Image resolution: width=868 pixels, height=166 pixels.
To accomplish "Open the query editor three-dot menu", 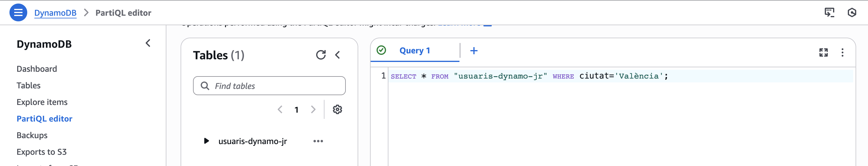I will (842, 52).
